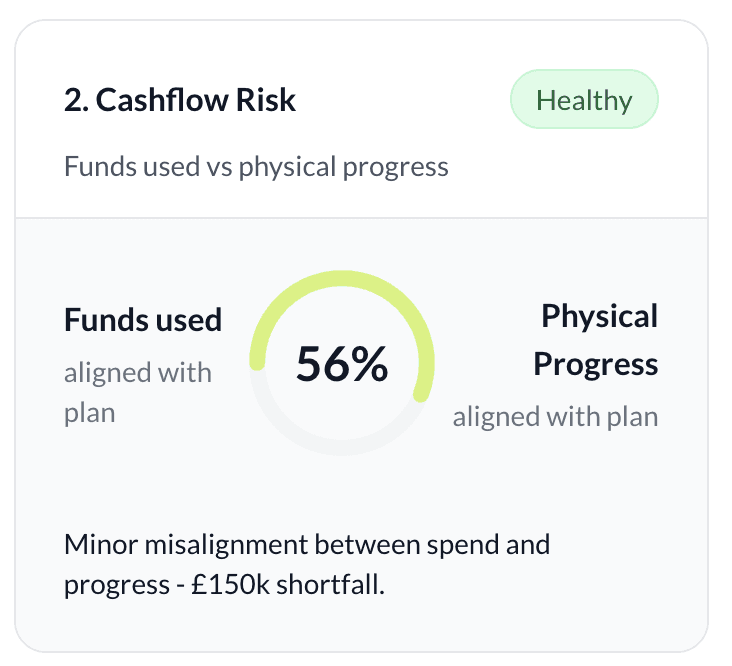The image size is (732, 666).
Task: Click the number 2 in the card title
Action: 73,100
